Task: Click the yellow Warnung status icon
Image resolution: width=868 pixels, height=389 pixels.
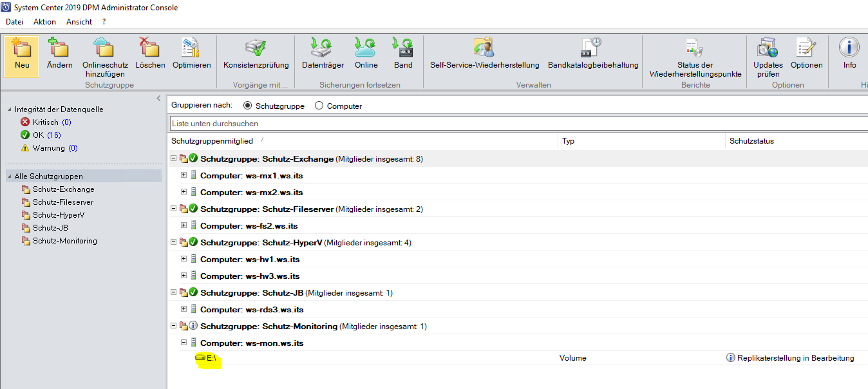Action: click(25, 147)
